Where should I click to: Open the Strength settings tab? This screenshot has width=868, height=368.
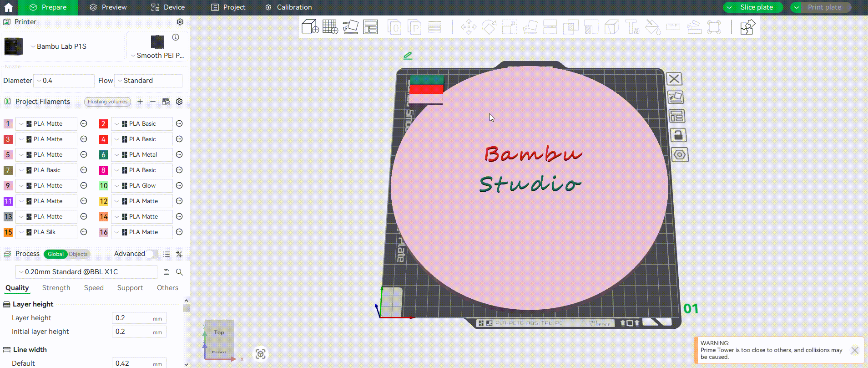(x=56, y=288)
